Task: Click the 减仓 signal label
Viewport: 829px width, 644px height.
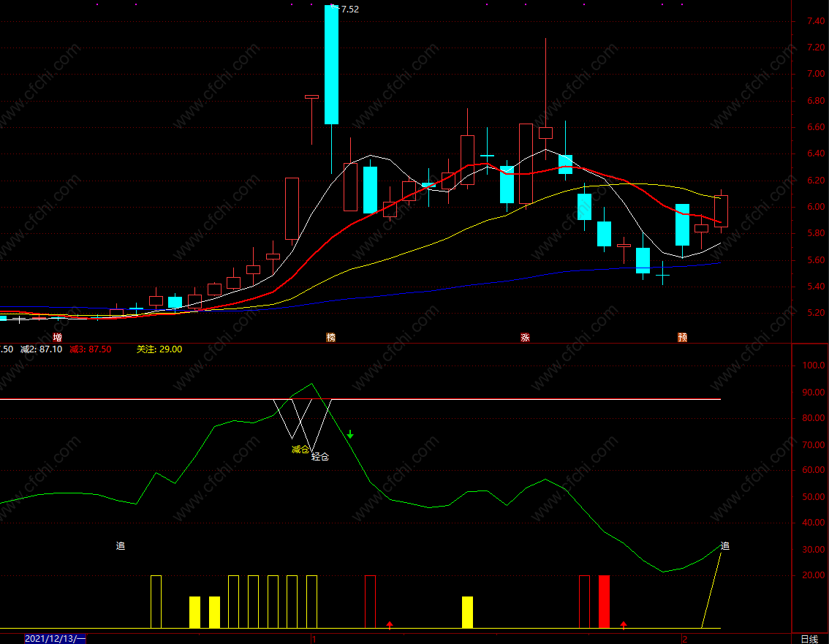Action: click(x=300, y=450)
